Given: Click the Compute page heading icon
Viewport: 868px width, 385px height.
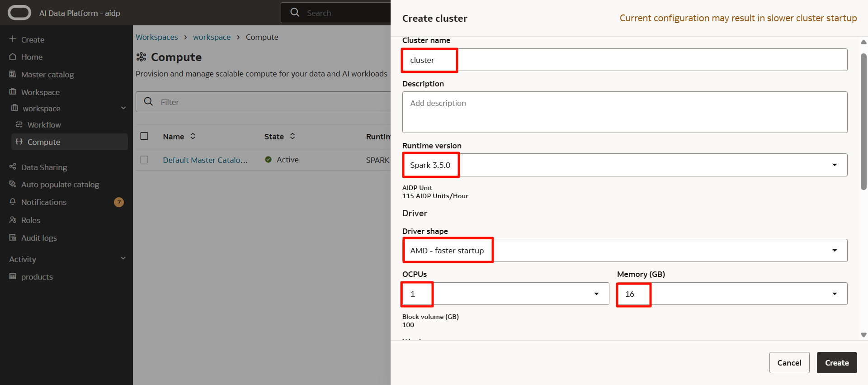Looking at the screenshot, I should 141,57.
